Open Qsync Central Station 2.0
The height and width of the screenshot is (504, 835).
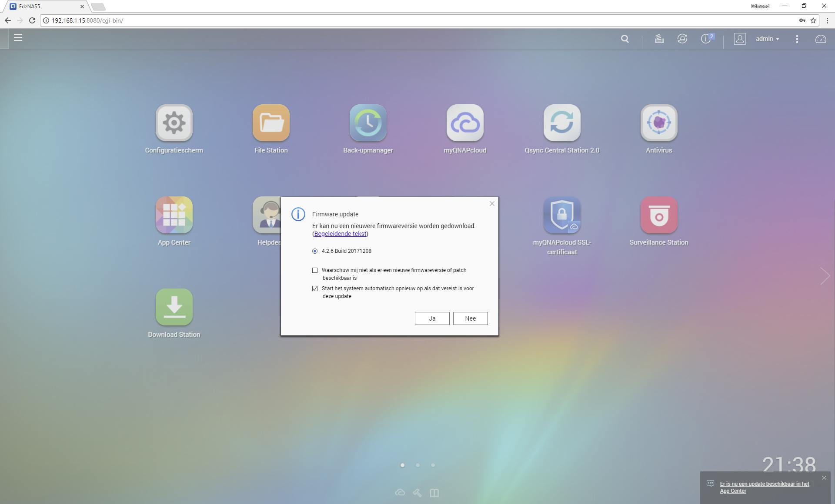point(561,123)
